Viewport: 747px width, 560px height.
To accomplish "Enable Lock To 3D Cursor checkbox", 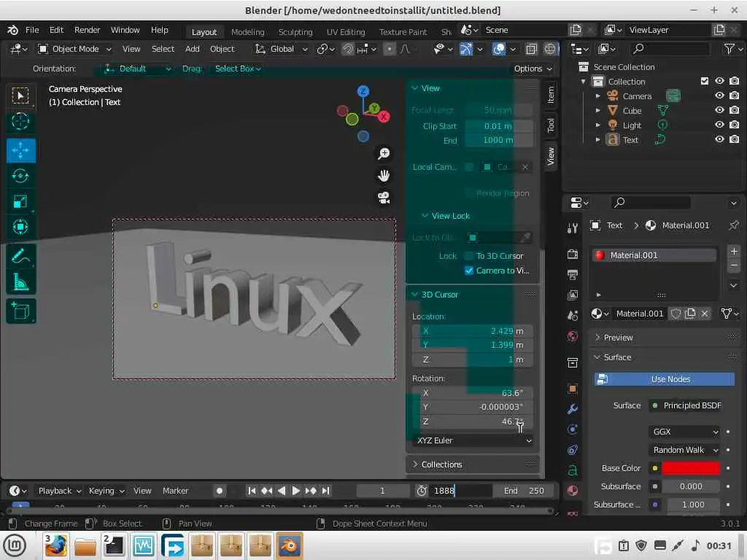I will point(469,256).
